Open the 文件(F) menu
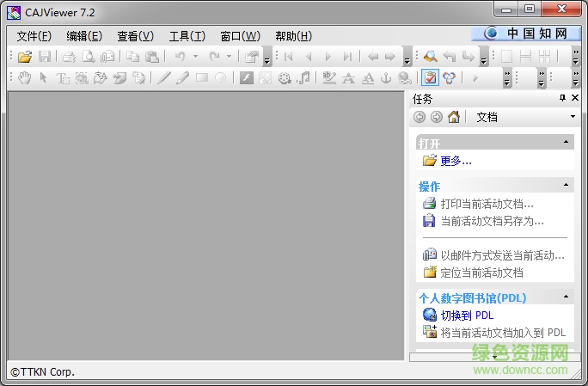 click(x=34, y=36)
